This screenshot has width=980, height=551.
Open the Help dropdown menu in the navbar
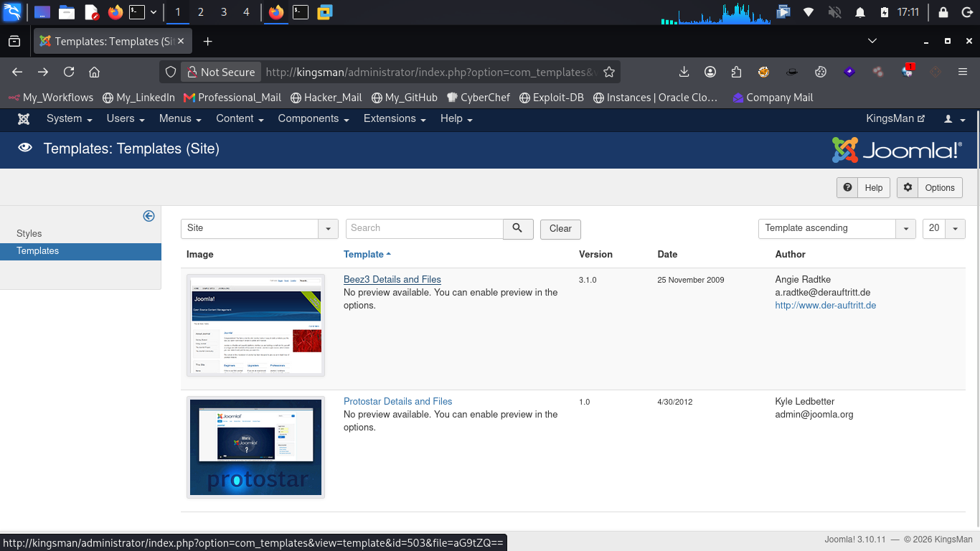456,119
